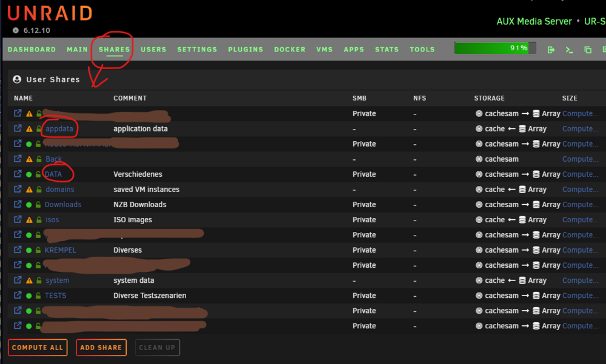Select the 'Verschiedenes' comment text
Viewport: 606px width, 364px height.
138,174
